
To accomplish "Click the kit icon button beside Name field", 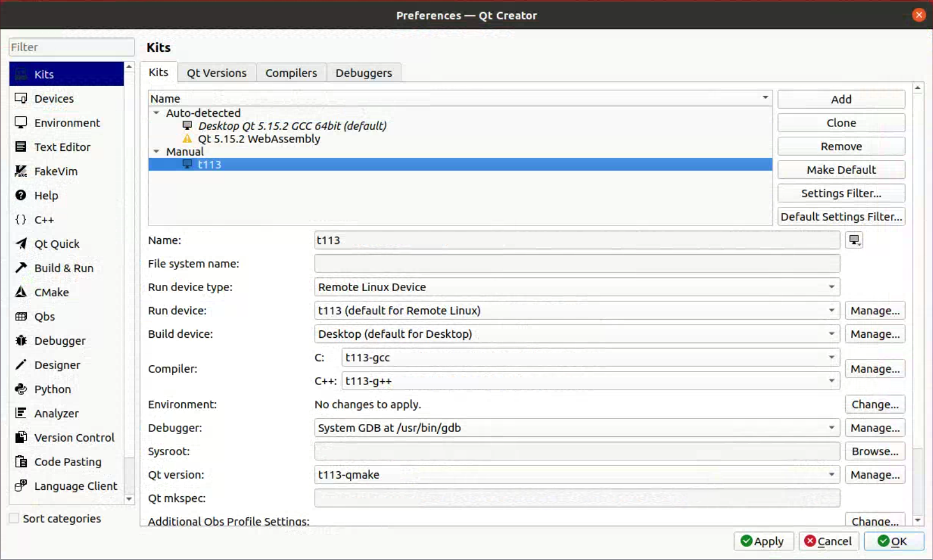I will 854,240.
